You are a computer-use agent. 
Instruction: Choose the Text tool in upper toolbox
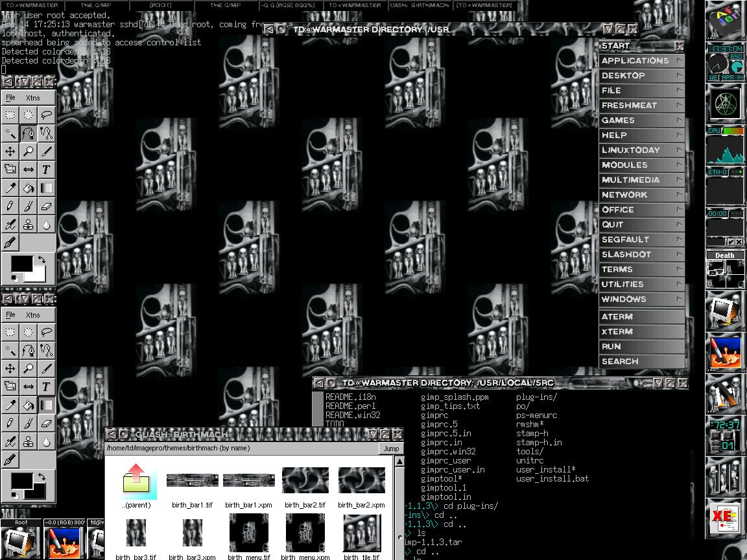tap(46, 170)
